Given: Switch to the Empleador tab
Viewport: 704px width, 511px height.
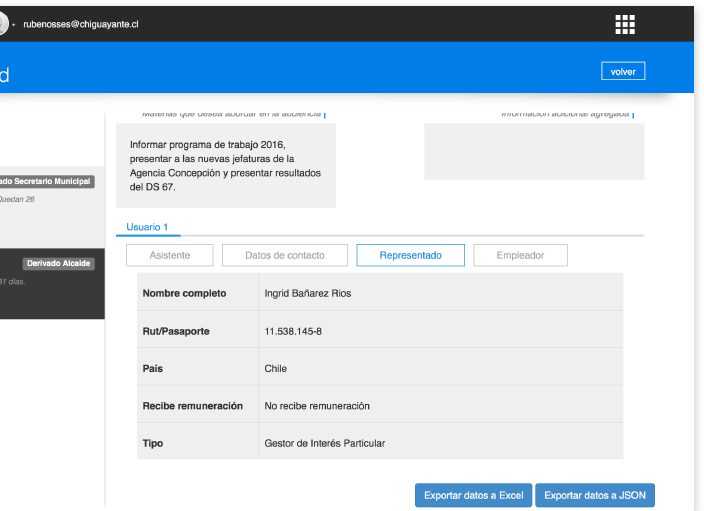Looking at the screenshot, I should click(520, 256).
